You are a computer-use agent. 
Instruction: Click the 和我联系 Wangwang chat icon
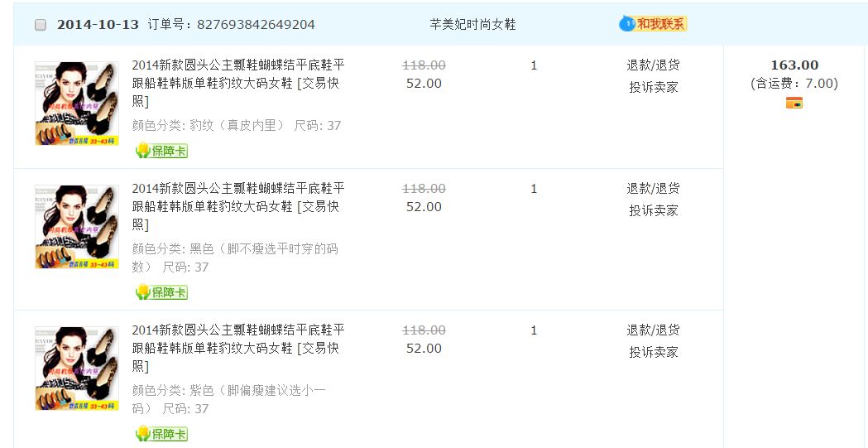tap(653, 24)
